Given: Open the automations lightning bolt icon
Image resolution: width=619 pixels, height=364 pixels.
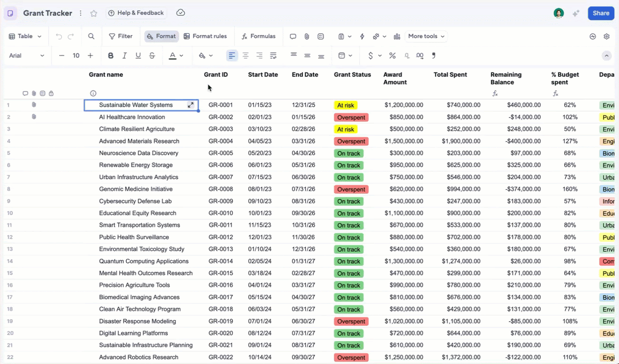Looking at the screenshot, I should click(x=362, y=36).
